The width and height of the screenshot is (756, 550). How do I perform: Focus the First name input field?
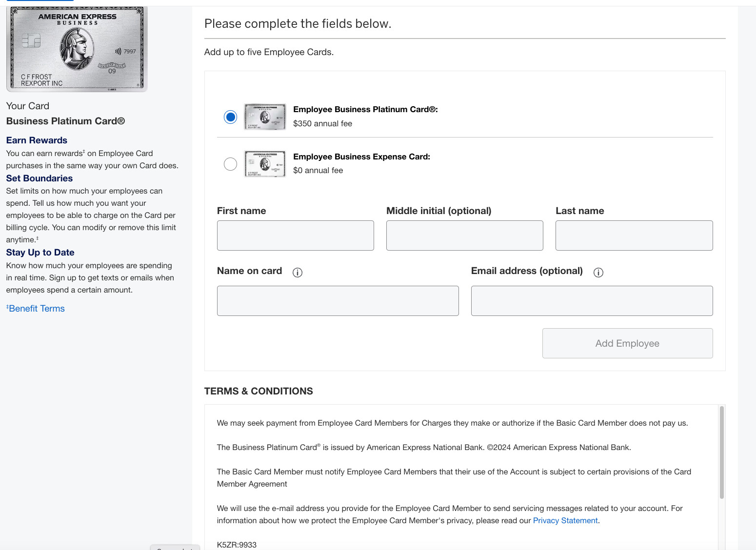pyautogui.click(x=296, y=236)
